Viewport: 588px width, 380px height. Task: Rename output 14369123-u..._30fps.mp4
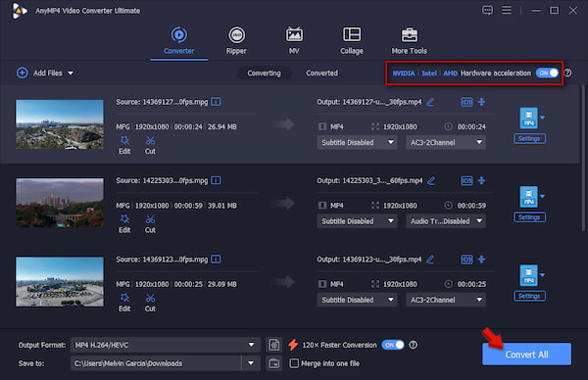(x=430, y=260)
